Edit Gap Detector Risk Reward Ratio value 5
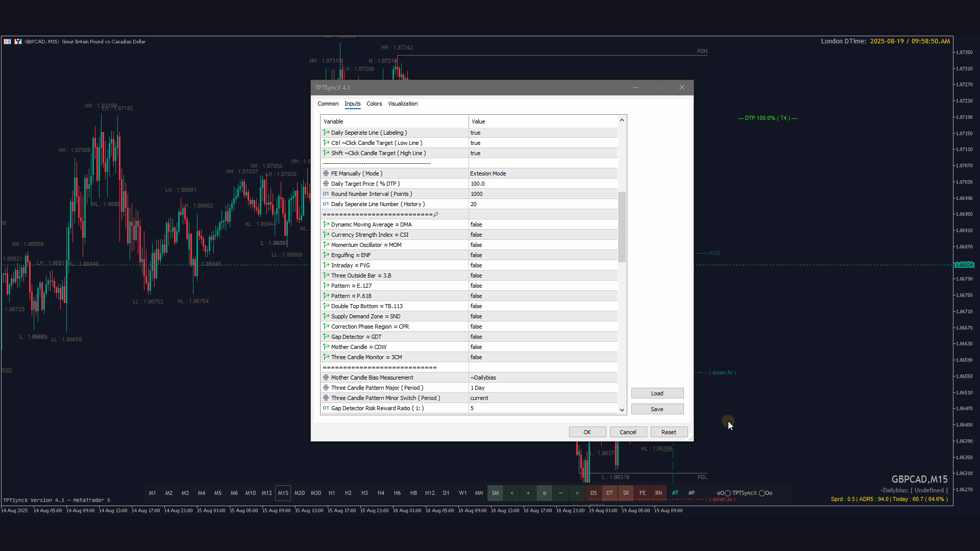980x551 pixels. pos(543,408)
